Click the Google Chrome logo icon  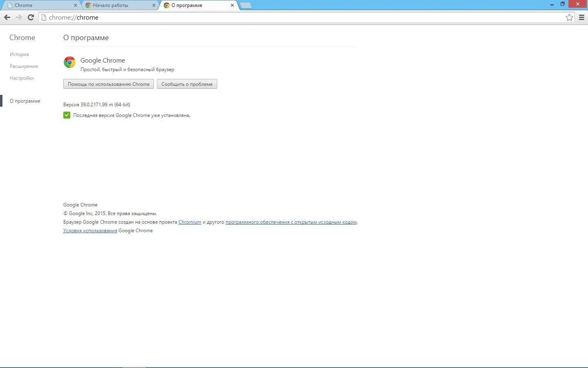click(x=69, y=62)
